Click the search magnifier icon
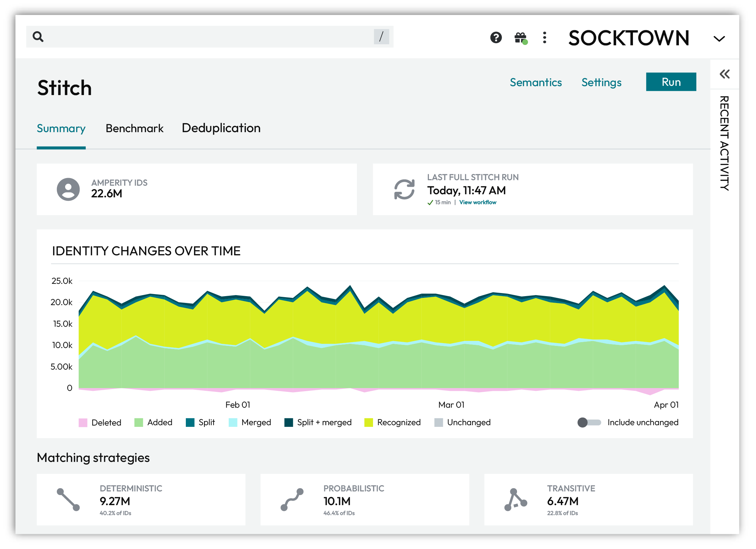The image size is (756, 549). point(38,37)
